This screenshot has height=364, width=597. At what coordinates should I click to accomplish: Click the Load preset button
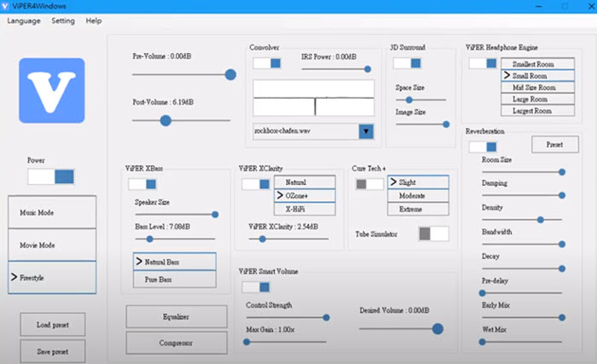(x=53, y=325)
